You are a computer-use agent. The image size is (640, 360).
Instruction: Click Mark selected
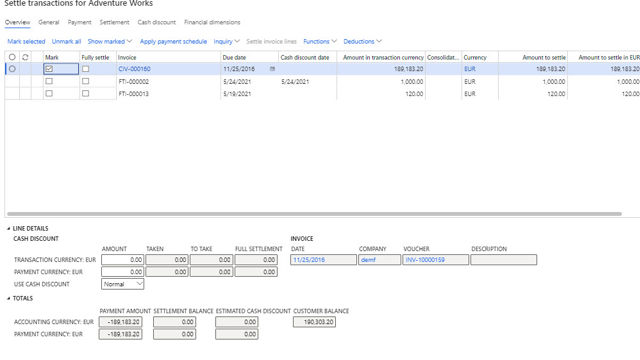point(26,41)
